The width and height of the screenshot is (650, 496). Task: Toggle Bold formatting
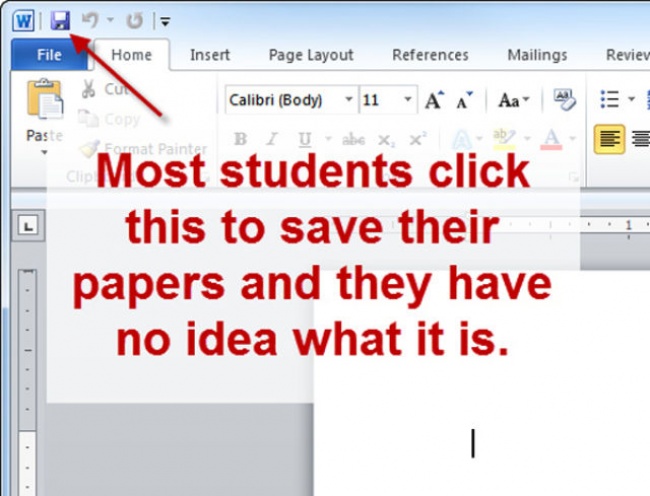click(x=240, y=139)
